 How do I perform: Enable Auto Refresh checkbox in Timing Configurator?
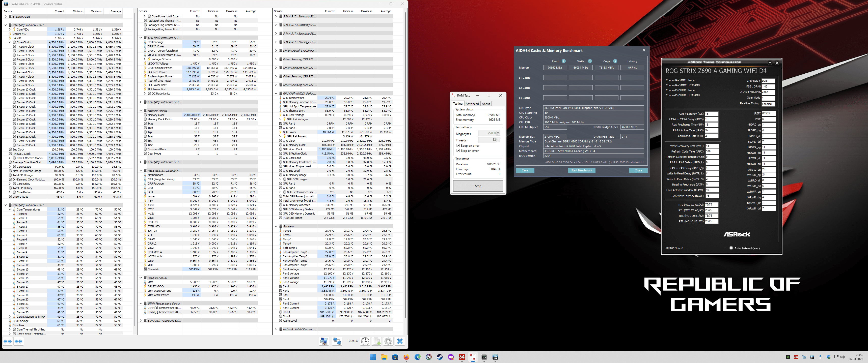pyautogui.click(x=731, y=248)
